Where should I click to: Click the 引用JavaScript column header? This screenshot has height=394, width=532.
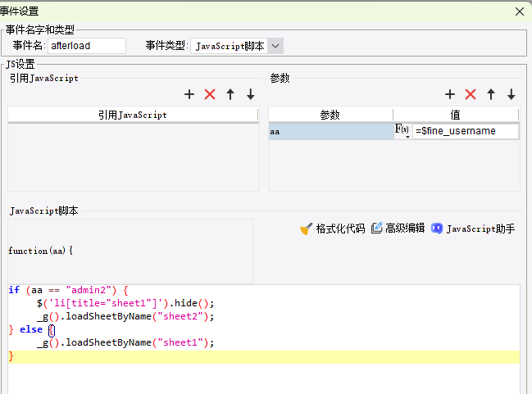click(x=133, y=115)
